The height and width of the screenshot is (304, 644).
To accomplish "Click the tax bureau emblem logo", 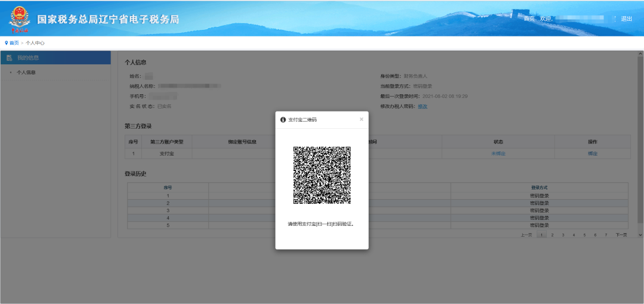I will (x=19, y=20).
